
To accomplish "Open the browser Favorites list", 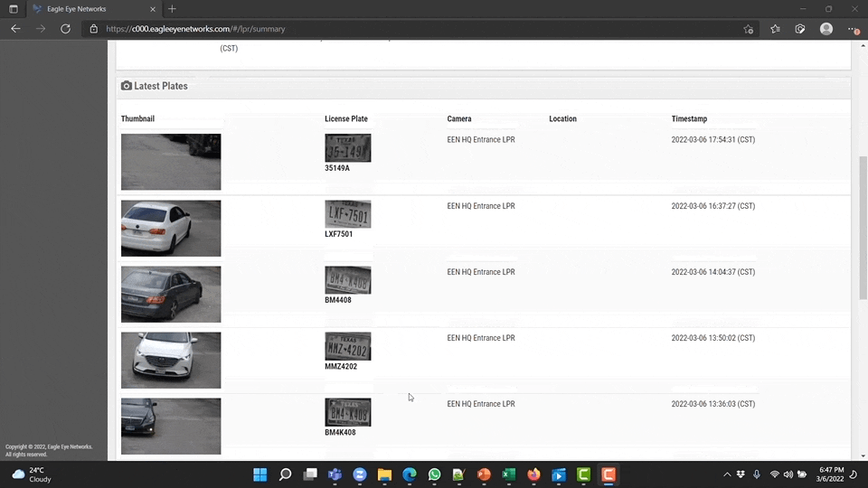I will [775, 29].
